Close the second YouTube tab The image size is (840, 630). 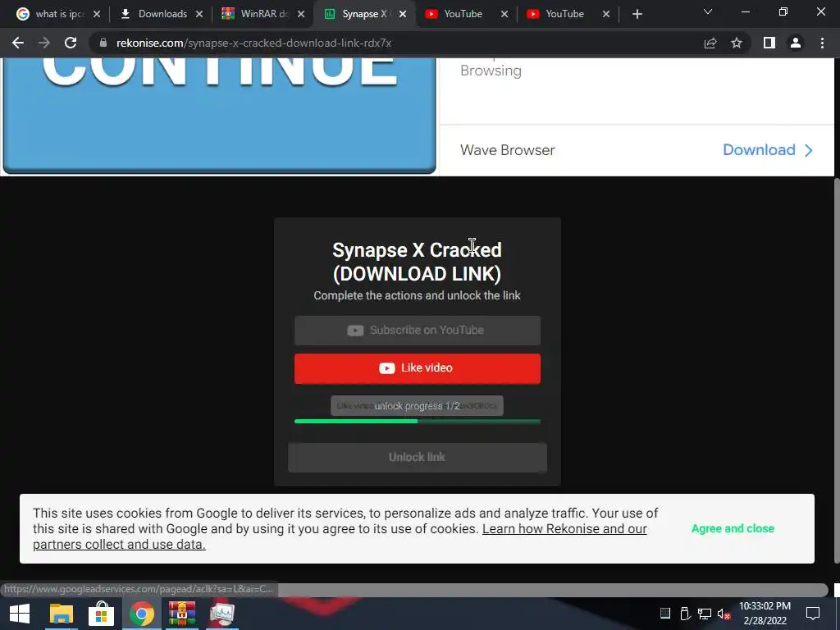tap(606, 14)
